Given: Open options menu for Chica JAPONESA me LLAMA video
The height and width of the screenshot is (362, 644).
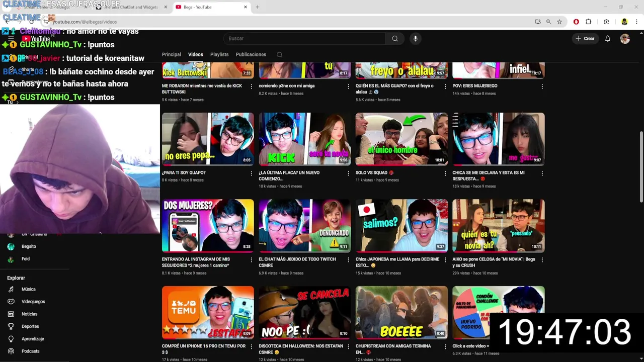Looking at the screenshot, I should (x=445, y=260).
